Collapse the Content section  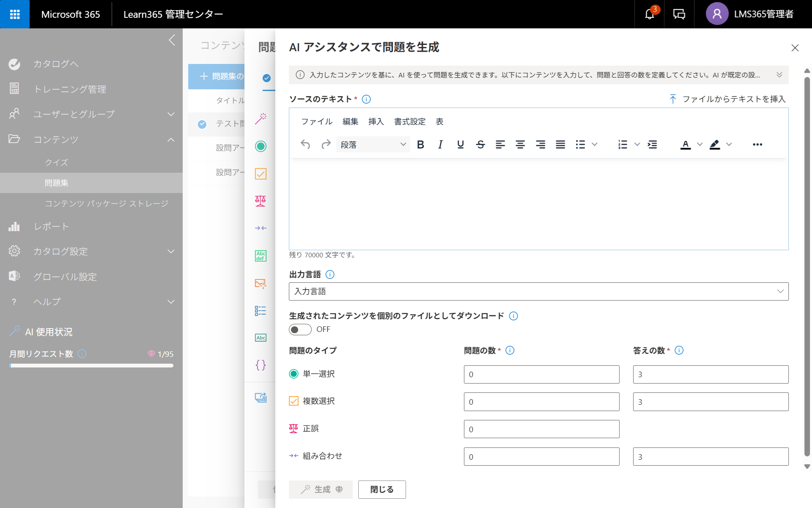pyautogui.click(x=171, y=139)
